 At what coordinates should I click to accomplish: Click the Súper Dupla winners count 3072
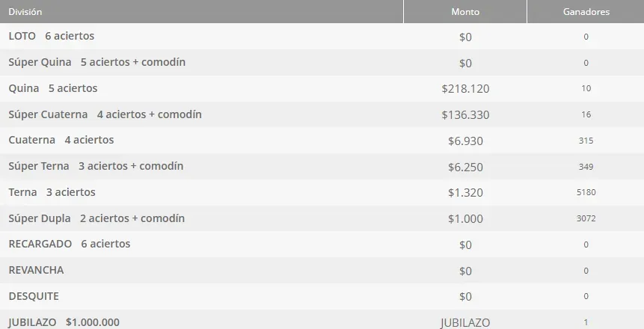(x=586, y=218)
